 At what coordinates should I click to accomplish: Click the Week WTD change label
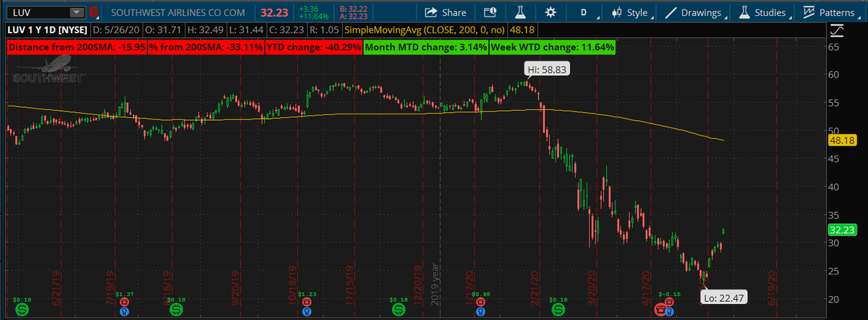coord(553,47)
